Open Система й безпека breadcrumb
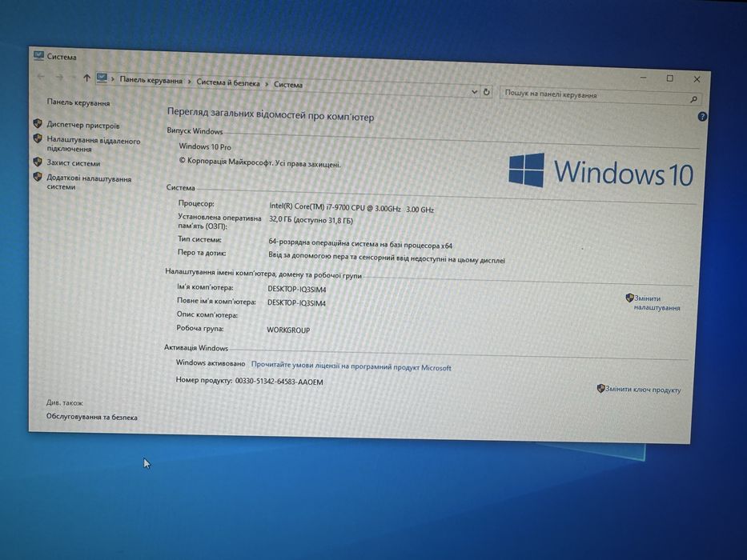Screen dimensions: 747x560 (x=228, y=83)
